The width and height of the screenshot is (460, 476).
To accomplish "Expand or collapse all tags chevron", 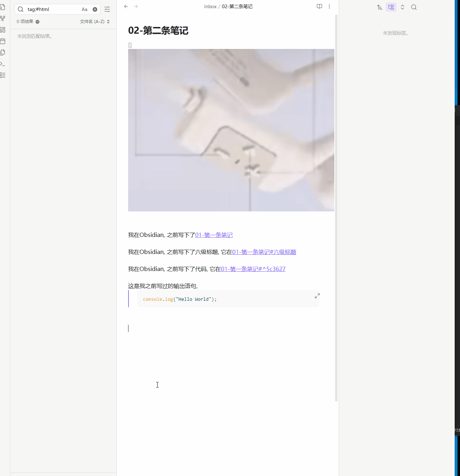I will (402, 7).
